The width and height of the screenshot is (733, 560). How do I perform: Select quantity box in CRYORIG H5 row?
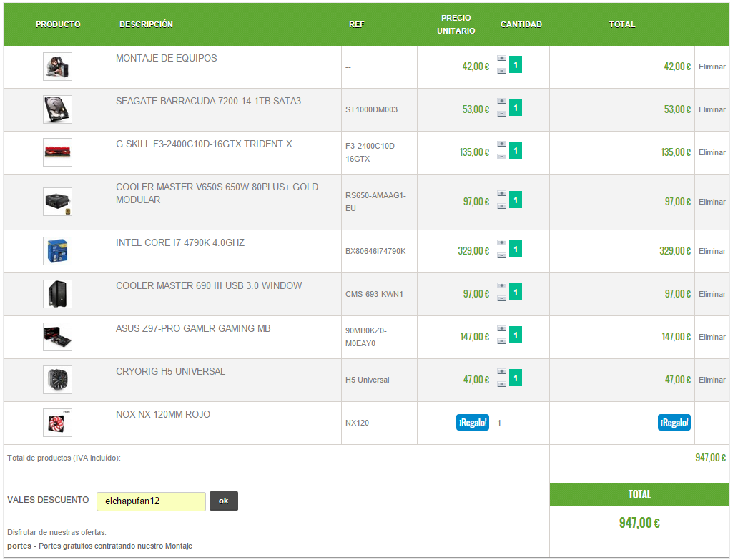click(516, 378)
